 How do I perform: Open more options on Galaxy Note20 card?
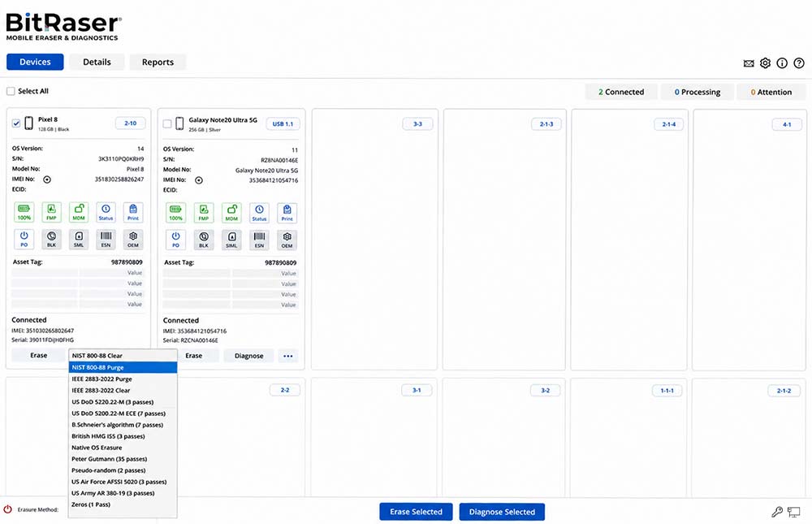[x=288, y=356]
